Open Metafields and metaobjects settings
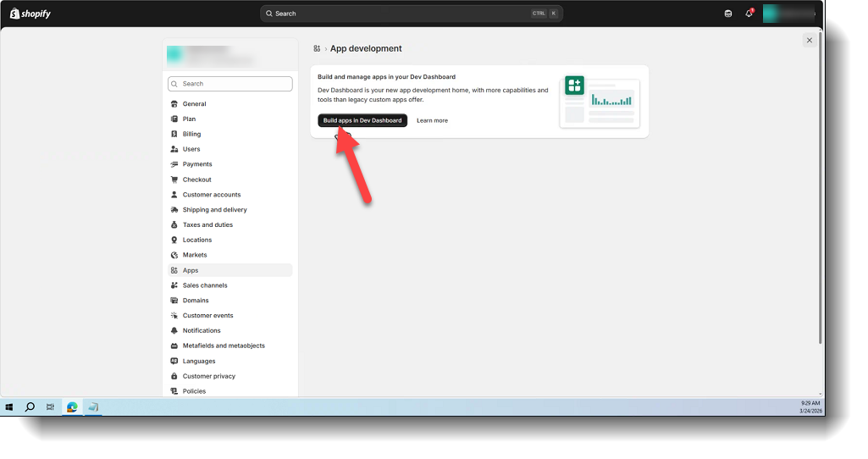Screen dimensions: 868x459 tap(230, 346)
